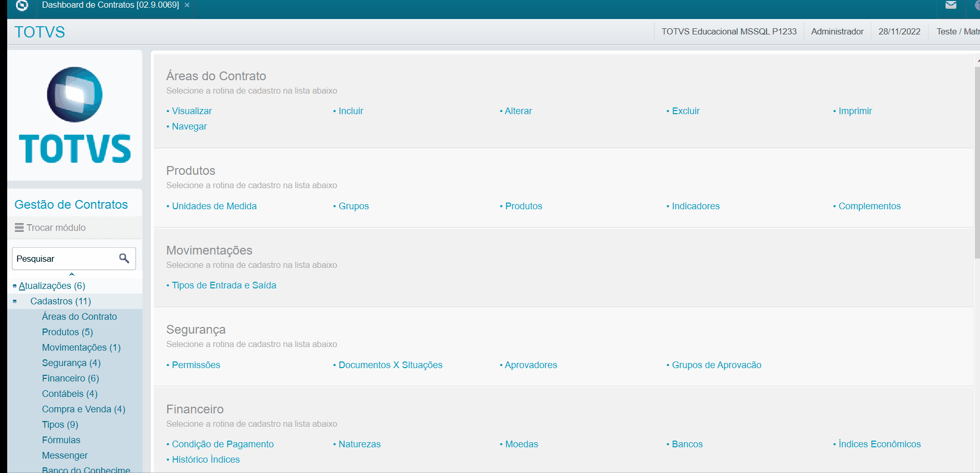This screenshot has height=473, width=980.
Task: Click the search magnifier icon
Action: tap(124, 258)
